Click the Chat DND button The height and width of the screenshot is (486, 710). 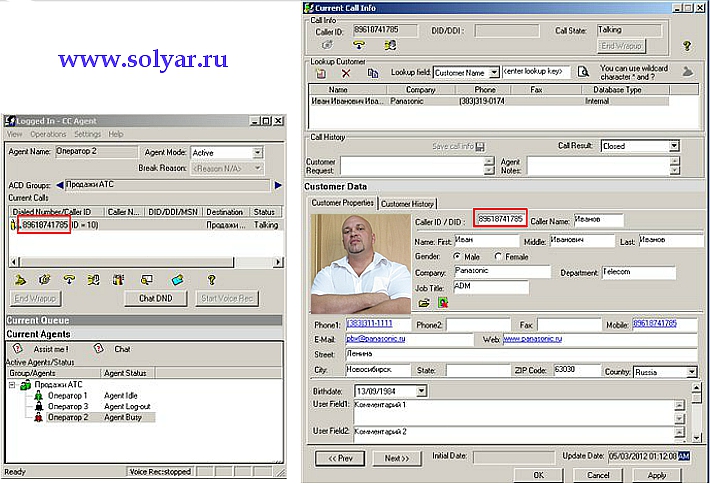click(x=155, y=298)
